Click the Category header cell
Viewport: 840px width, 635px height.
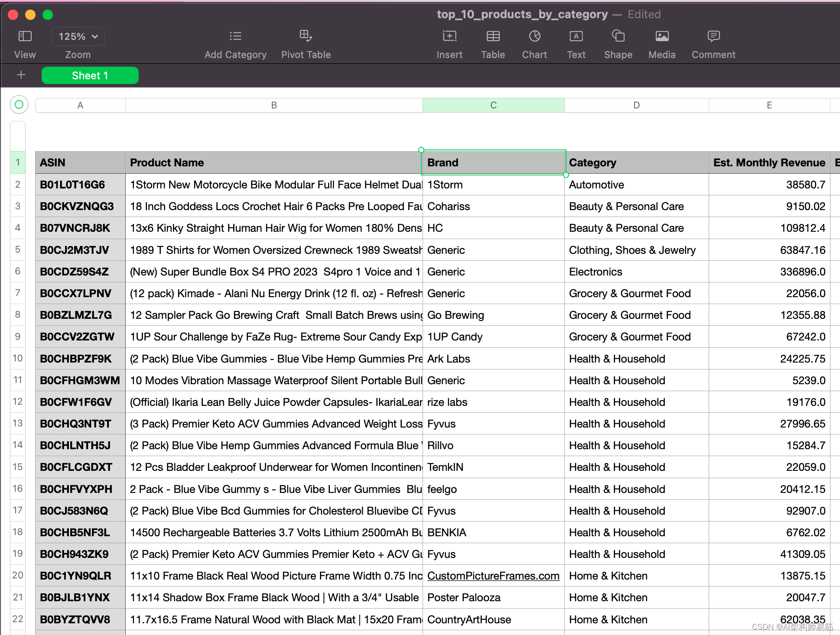tap(636, 162)
